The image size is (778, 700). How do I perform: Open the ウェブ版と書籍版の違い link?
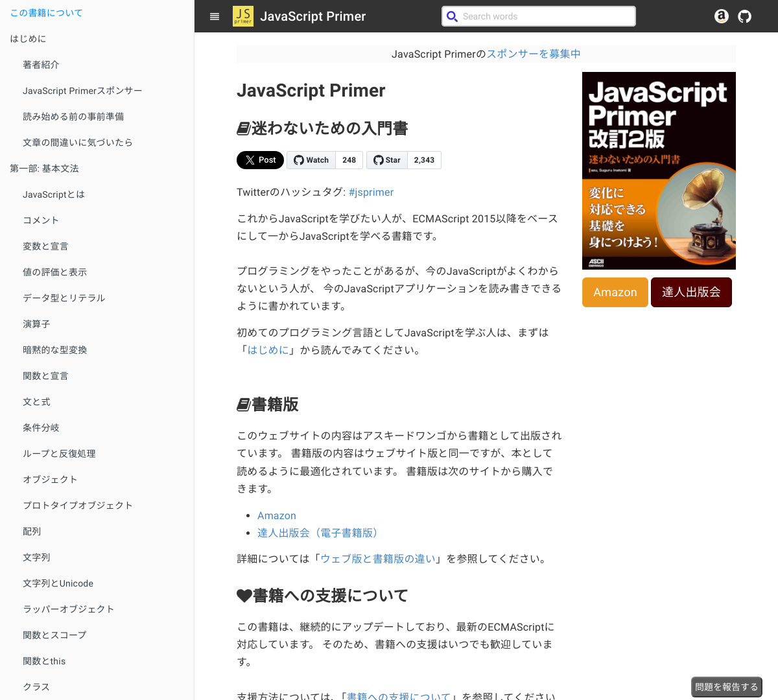(378, 559)
